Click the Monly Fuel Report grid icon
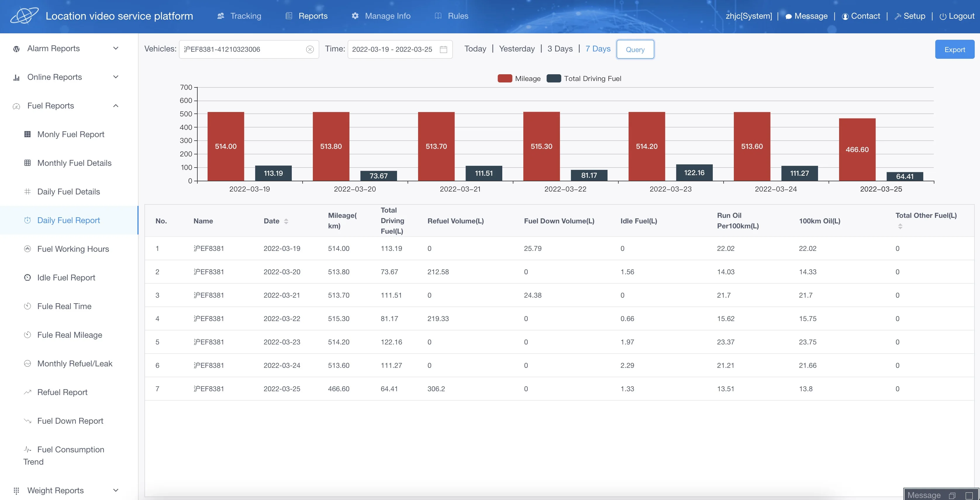 27,134
